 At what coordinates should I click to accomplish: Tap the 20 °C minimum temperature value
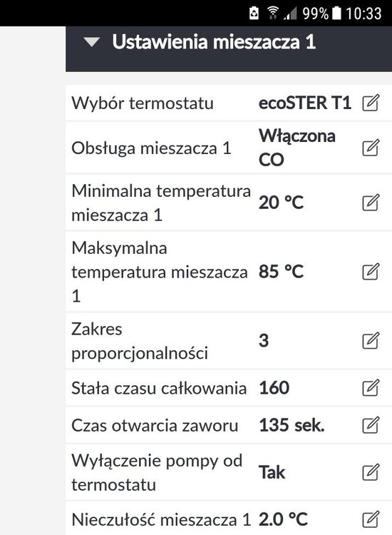[x=281, y=203]
